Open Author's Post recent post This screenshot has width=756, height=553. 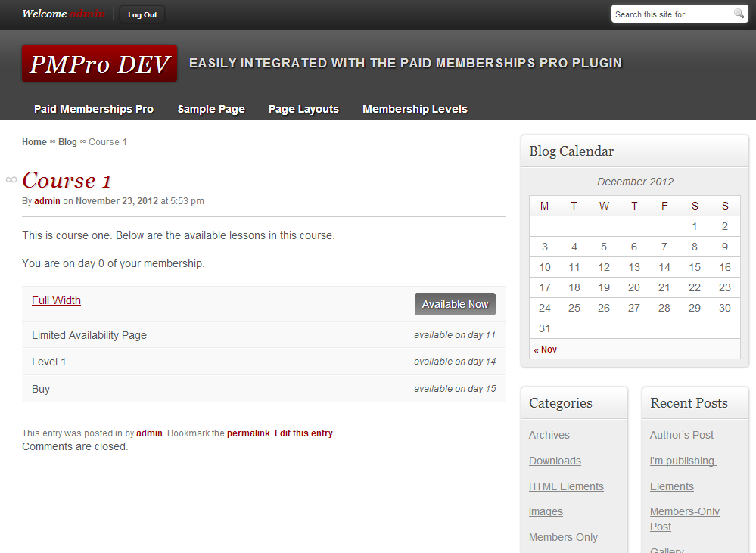(x=682, y=435)
